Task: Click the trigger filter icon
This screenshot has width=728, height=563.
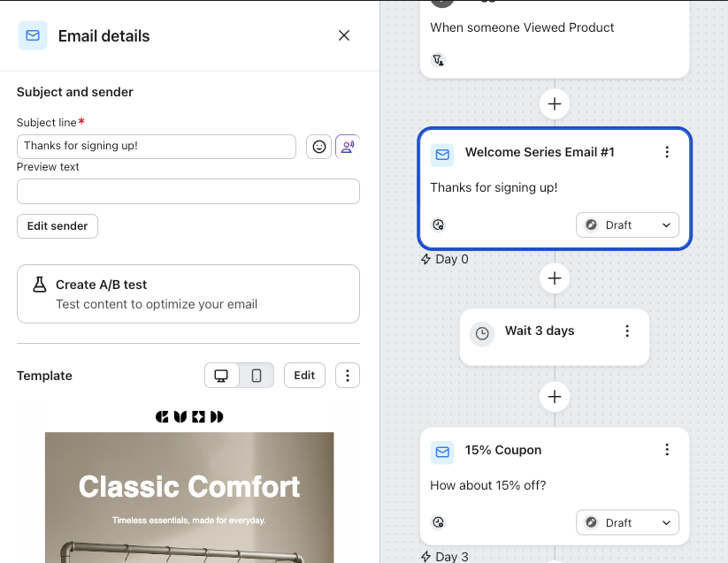Action: click(x=438, y=60)
